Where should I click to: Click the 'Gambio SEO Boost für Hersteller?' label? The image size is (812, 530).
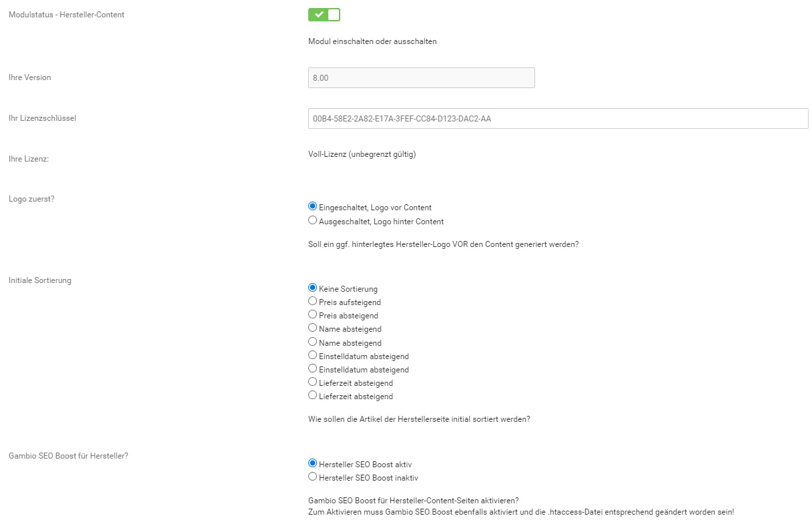pyautogui.click(x=68, y=455)
